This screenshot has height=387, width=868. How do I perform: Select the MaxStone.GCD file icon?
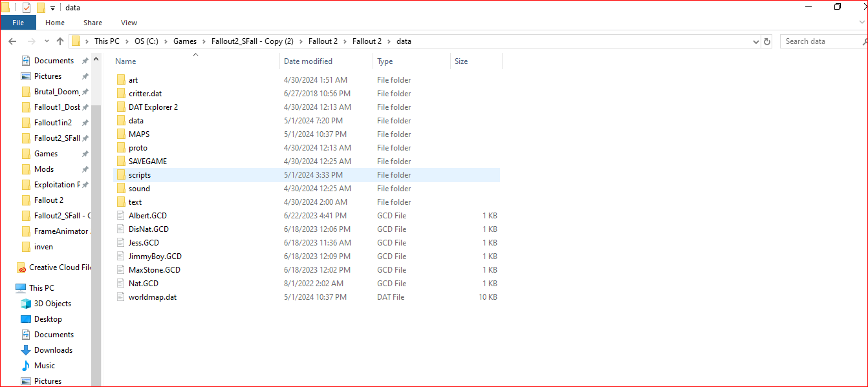click(121, 270)
